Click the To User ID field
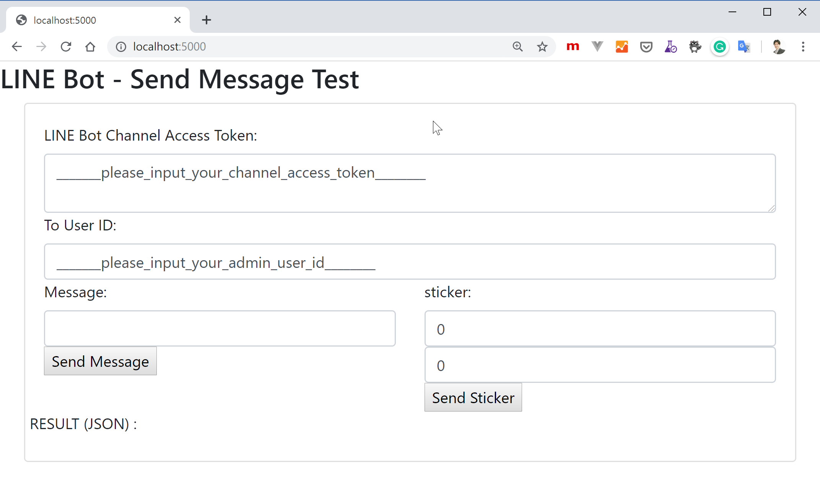This screenshot has height=504, width=820. (x=410, y=262)
